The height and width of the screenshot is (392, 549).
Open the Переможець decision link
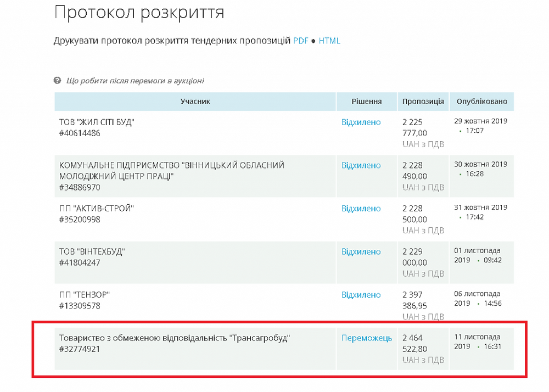click(x=367, y=338)
